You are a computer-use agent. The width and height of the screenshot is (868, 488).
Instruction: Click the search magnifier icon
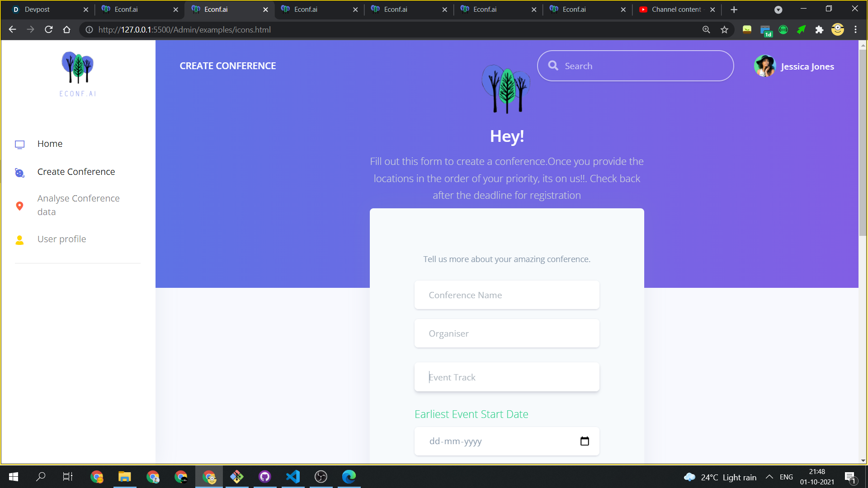coord(553,66)
